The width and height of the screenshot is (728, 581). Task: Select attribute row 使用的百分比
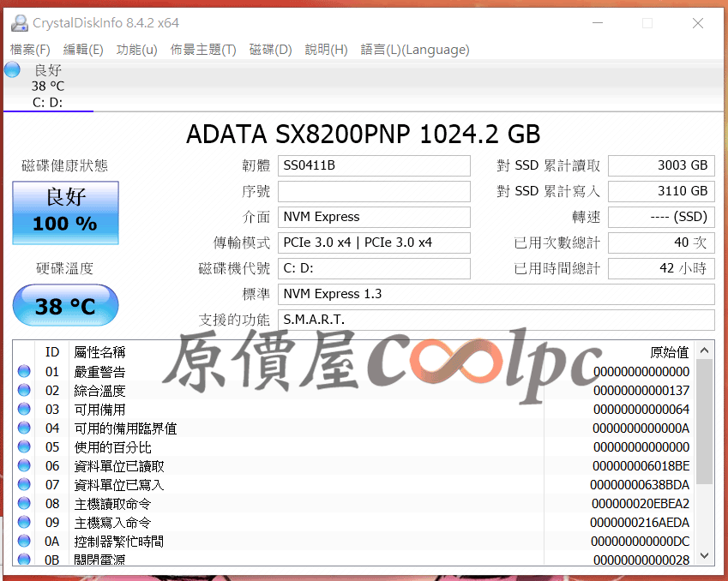[x=354, y=446]
